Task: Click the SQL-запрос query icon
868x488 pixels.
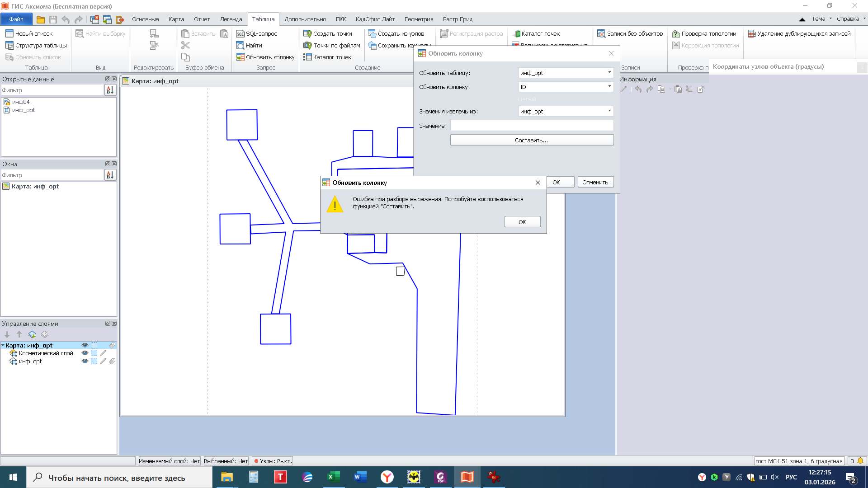Action: pos(240,34)
